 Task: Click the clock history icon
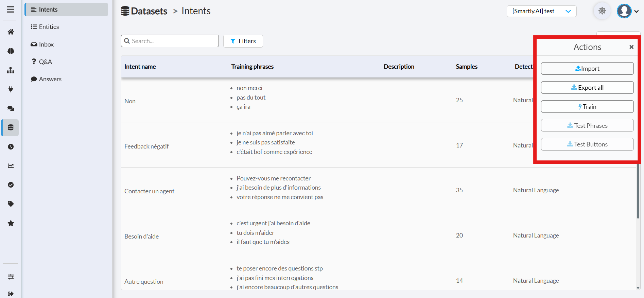11,147
